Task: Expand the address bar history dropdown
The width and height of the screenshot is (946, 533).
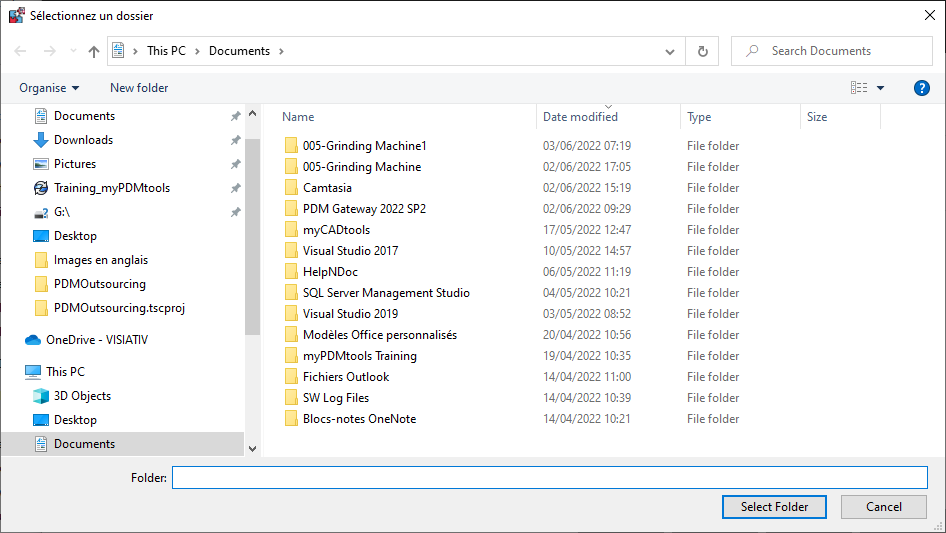Action: click(x=670, y=51)
